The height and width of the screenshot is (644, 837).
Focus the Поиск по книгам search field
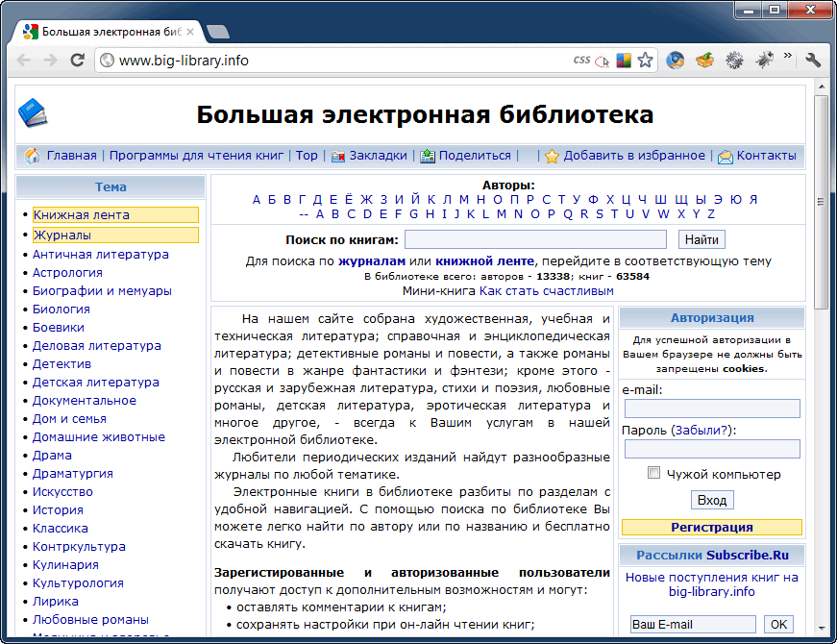coord(535,239)
